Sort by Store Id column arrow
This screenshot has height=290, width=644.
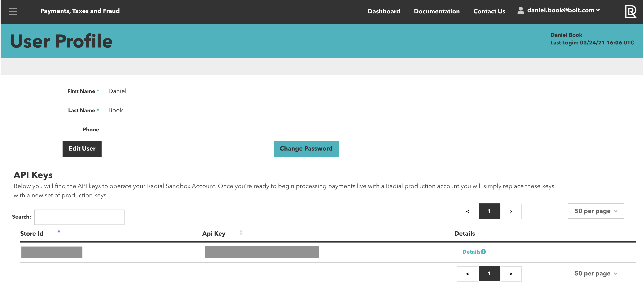tap(59, 231)
